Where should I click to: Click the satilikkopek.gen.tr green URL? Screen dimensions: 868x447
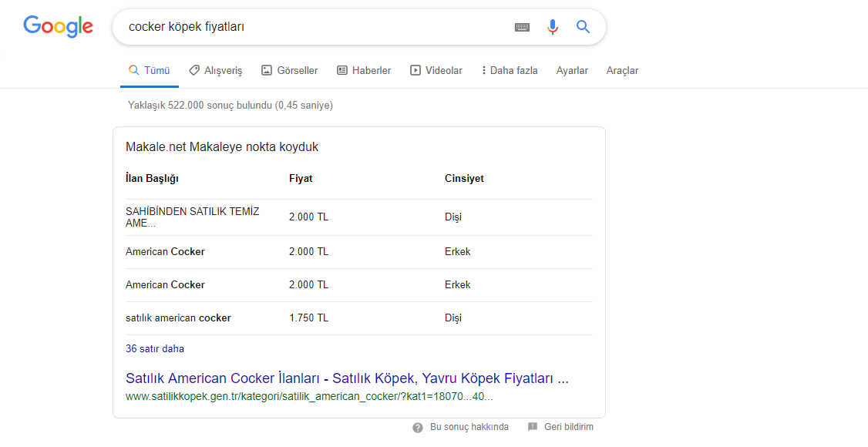click(309, 396)
